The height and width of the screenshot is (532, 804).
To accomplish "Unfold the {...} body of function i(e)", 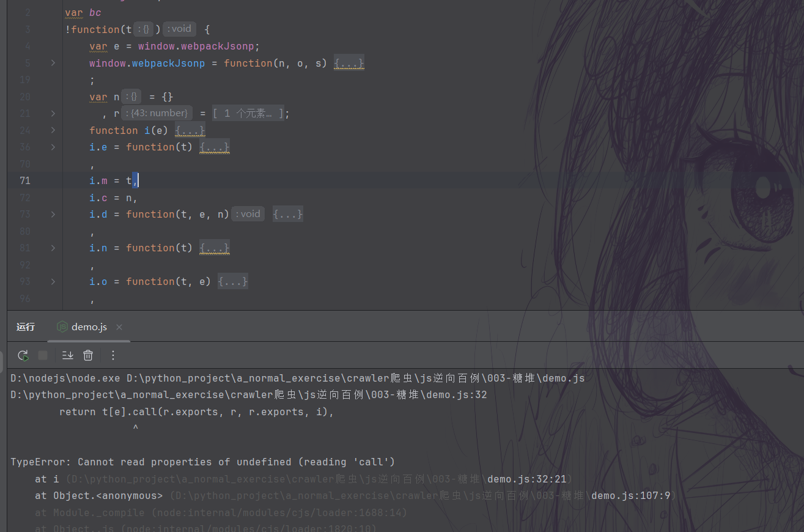I will point(190,130).
